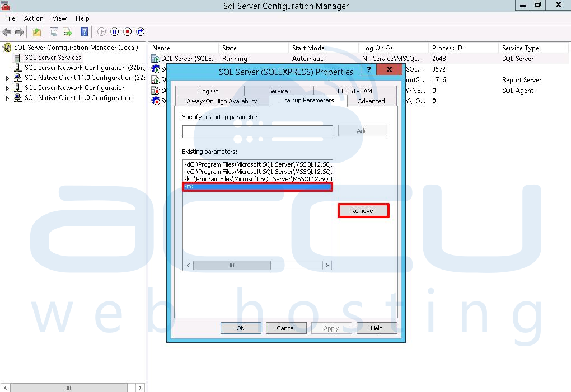This screenshot has height=392, width=571.
Task: Switch to the Service tab
Action: coord(278,91)
